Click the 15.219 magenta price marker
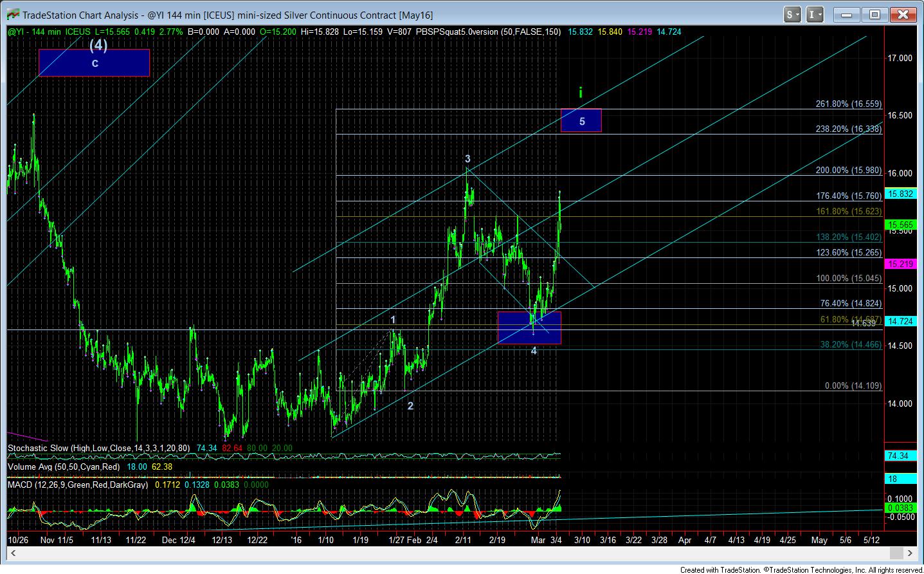This screenshot has width=924, height=574. tap(901, 264)
